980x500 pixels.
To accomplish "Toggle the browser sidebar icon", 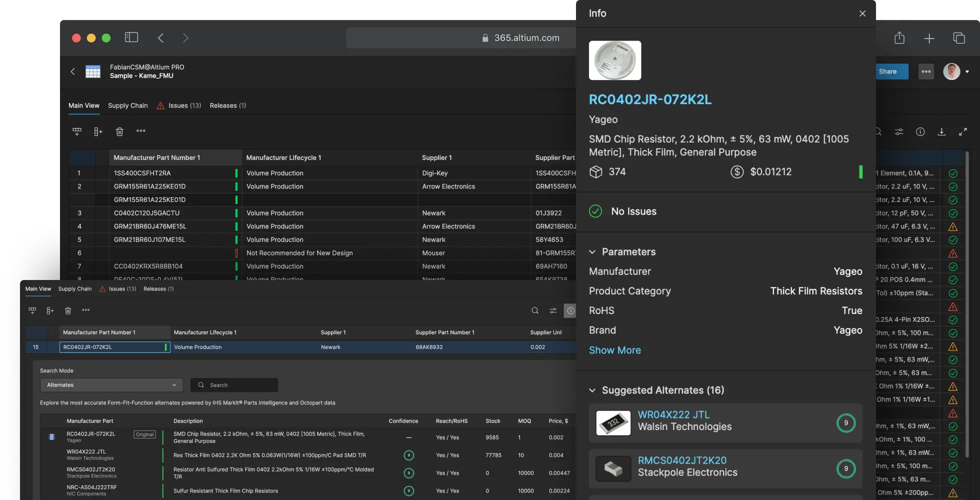I will (x=131, y=37).
